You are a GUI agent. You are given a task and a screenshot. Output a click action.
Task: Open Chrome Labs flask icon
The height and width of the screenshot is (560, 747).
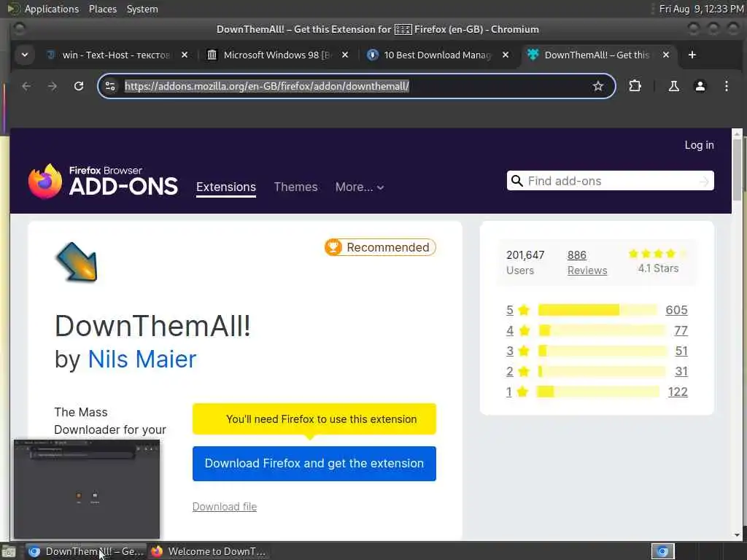point(673,86)
